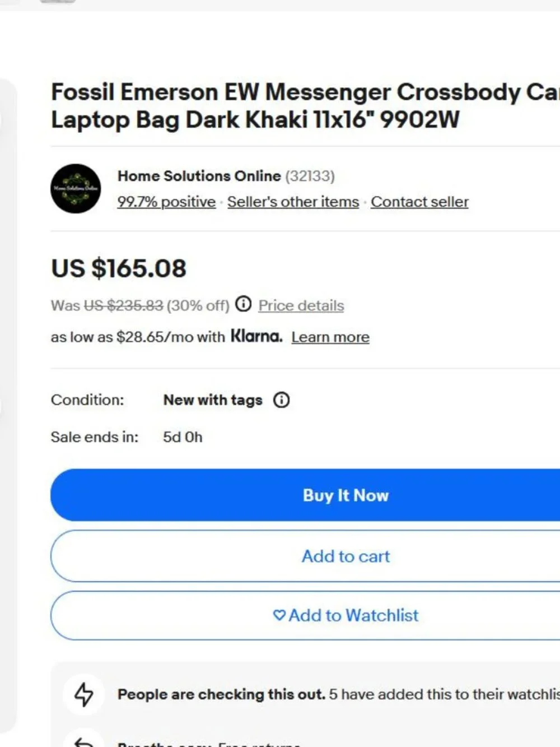Click the Fossil Emerson listing title

[305, 106]
